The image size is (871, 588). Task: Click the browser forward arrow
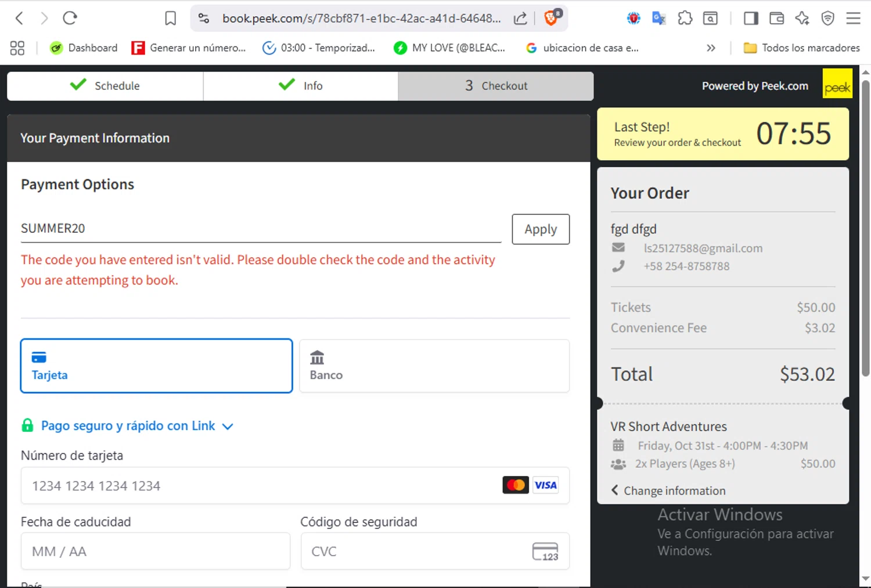pyautogui.click(x=44, y=18)
